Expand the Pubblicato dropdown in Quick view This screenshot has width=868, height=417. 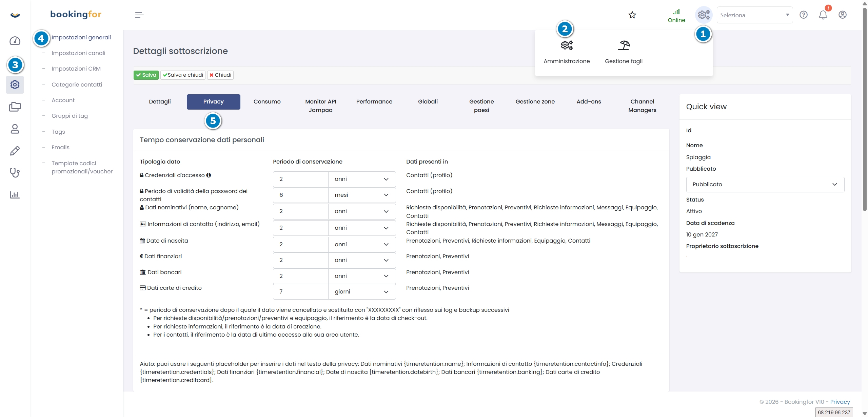[765, 185]
